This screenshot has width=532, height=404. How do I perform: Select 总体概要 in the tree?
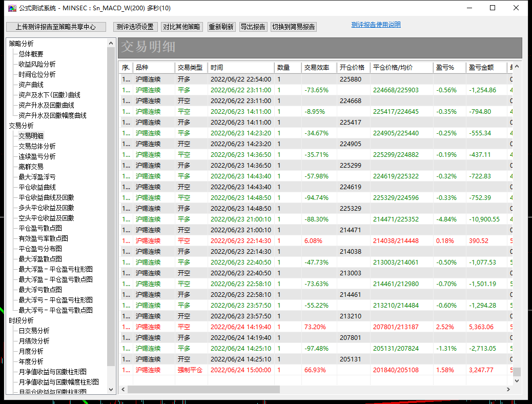[31, 54]
